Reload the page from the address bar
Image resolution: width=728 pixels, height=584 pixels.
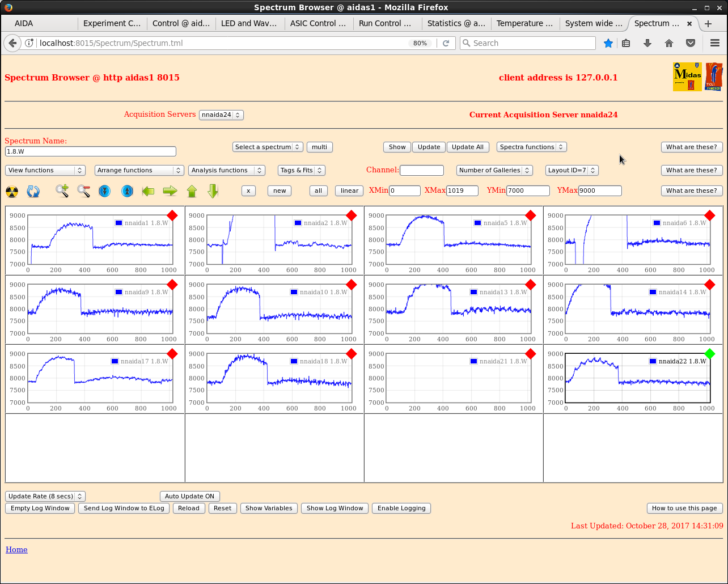pyautogui.click(x=446, y=43)
